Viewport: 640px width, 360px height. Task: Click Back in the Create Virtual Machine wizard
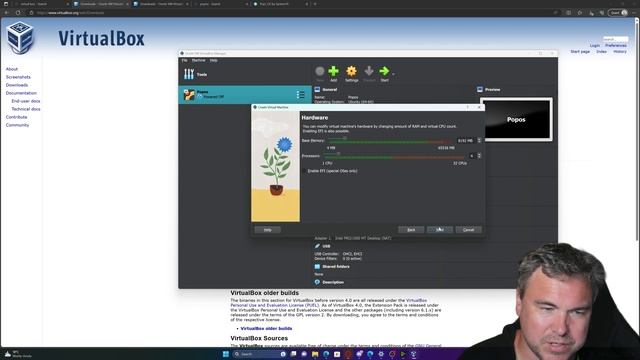pyautogui.click(x=411, y=230)
